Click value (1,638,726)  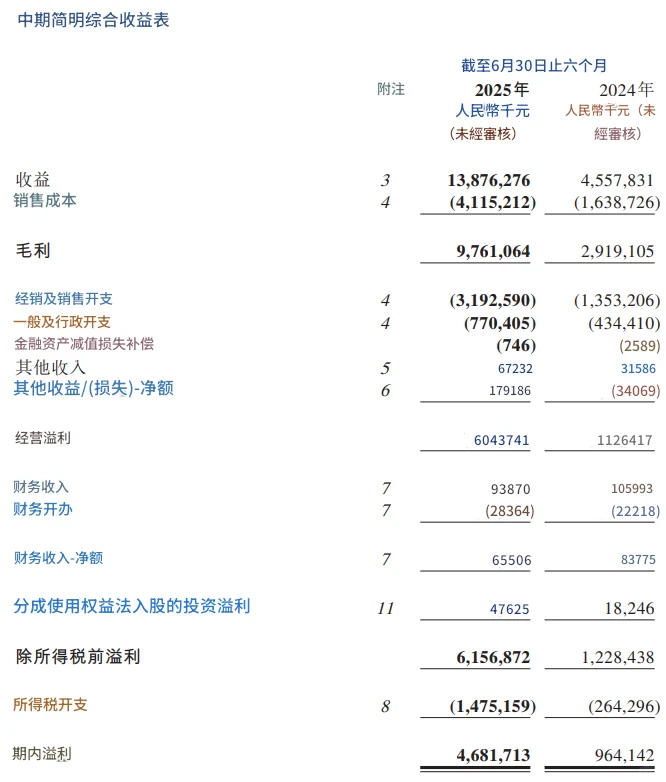coord(617,202)
